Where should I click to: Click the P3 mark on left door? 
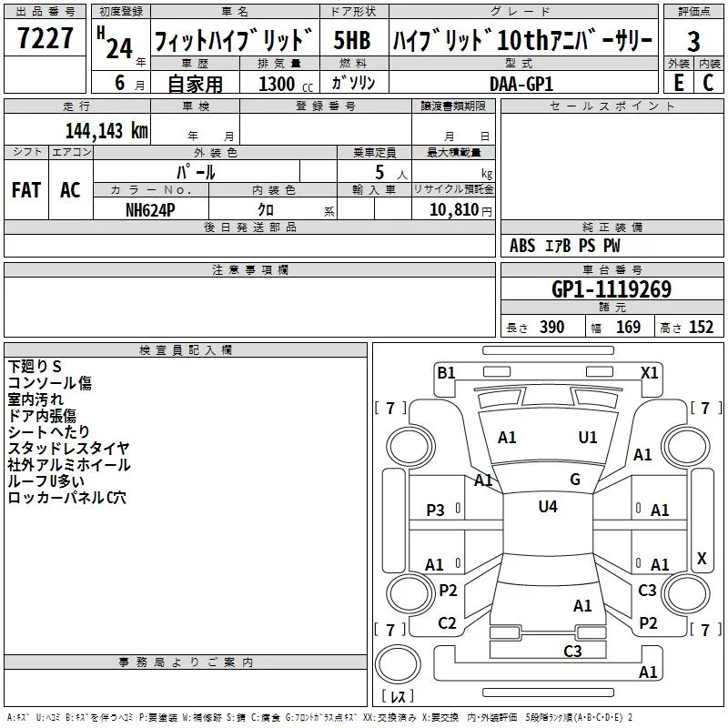pos(436,511)
